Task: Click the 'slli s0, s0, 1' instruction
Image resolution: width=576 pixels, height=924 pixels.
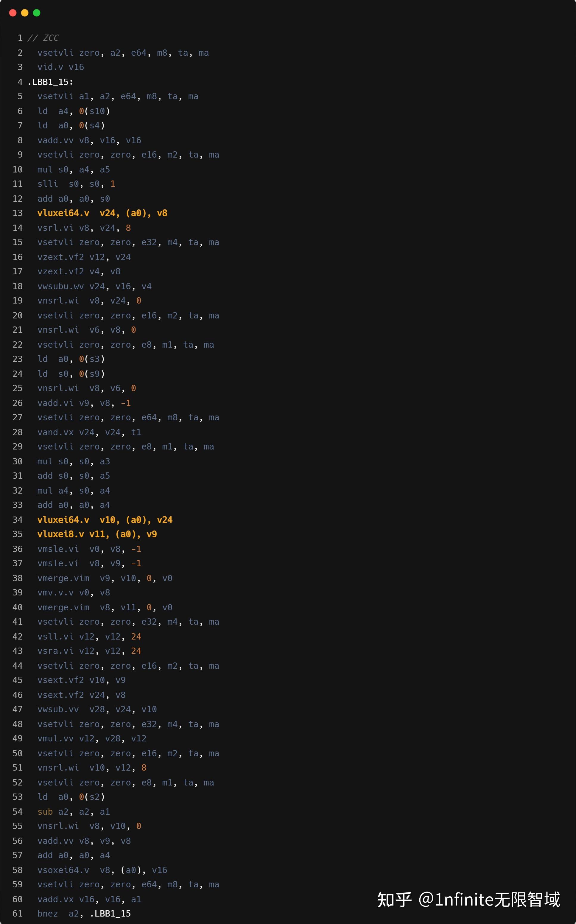Action: [x=76, y=184]
